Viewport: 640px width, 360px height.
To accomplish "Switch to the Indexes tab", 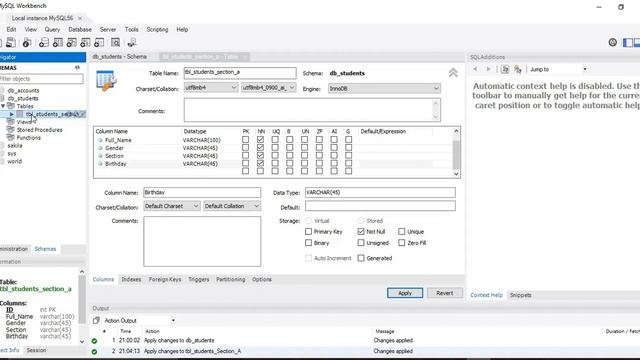I will point(131,280).
